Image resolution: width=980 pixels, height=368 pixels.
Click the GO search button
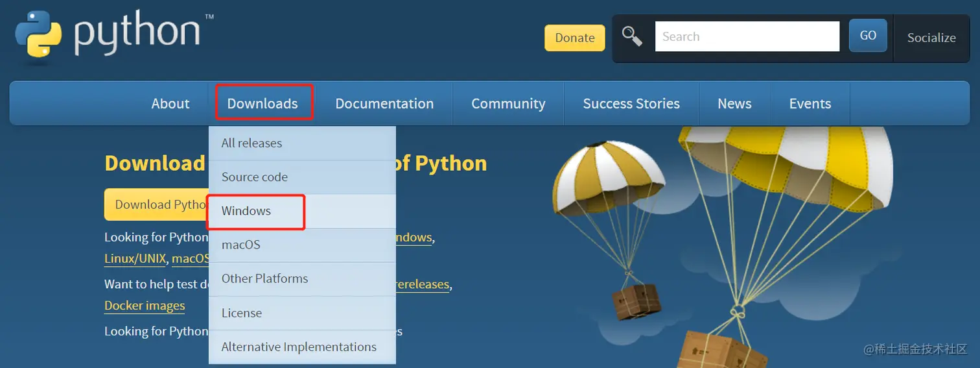tap(868, 36)
